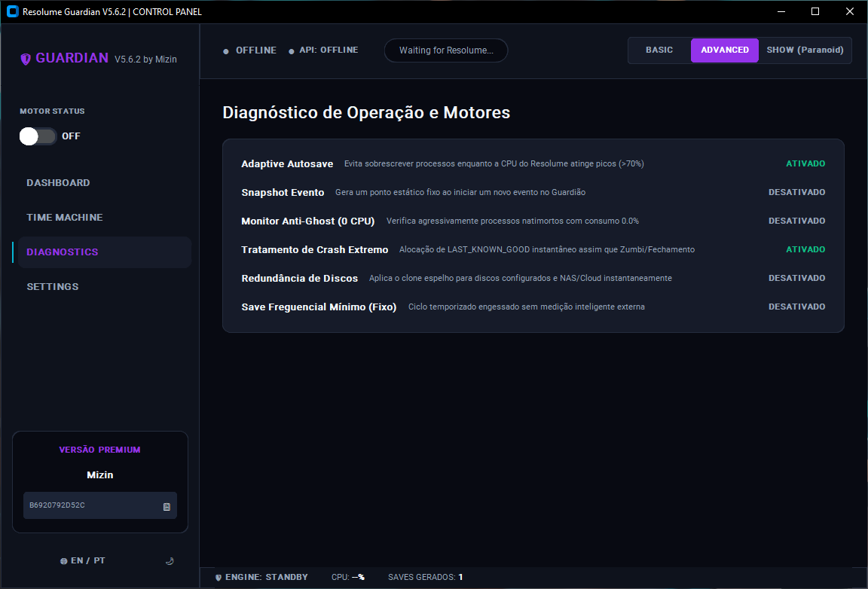Open the Time Machine section
868x589 pixels.
(x=65, y=218)
